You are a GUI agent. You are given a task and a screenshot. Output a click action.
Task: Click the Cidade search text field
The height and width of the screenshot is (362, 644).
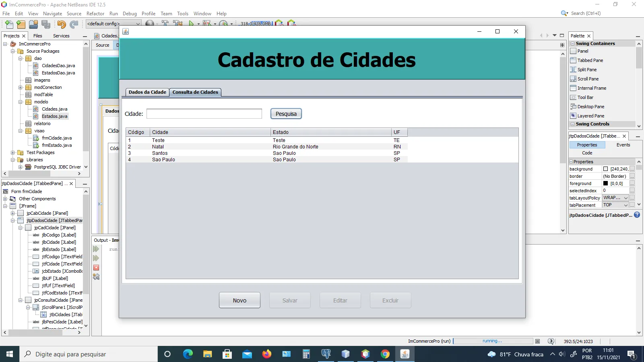pyautogui.click(x=204, y=114)
